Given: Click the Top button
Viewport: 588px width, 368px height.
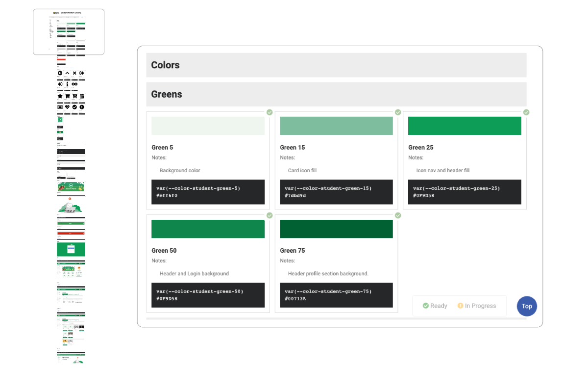Looking at the screenshot, I should 527,306.
